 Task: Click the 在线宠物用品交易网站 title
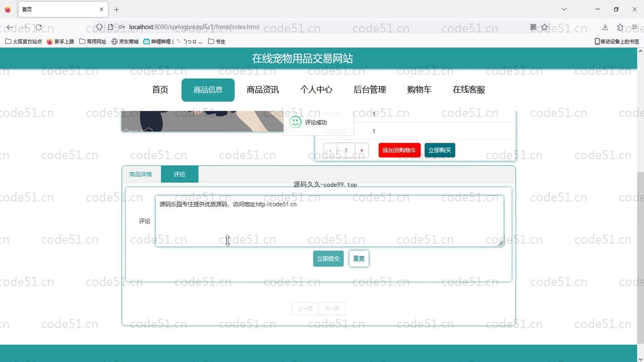pyautogui.click(x=302, y=59)
